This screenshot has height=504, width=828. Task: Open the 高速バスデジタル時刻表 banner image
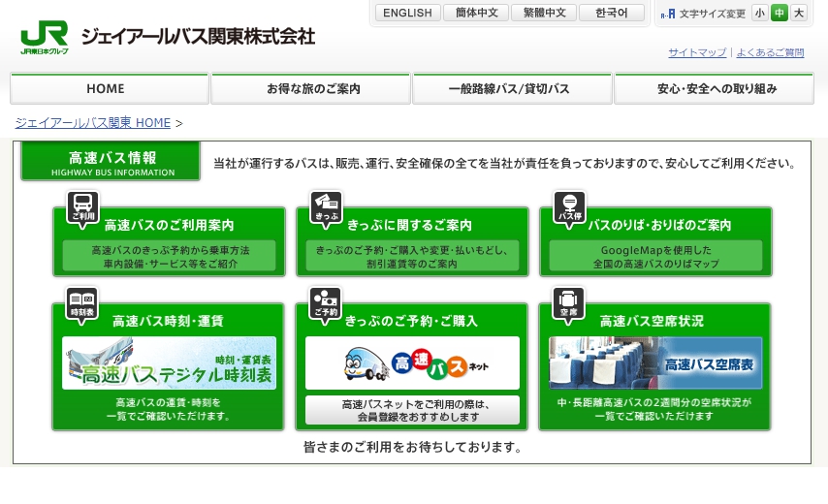169,363
